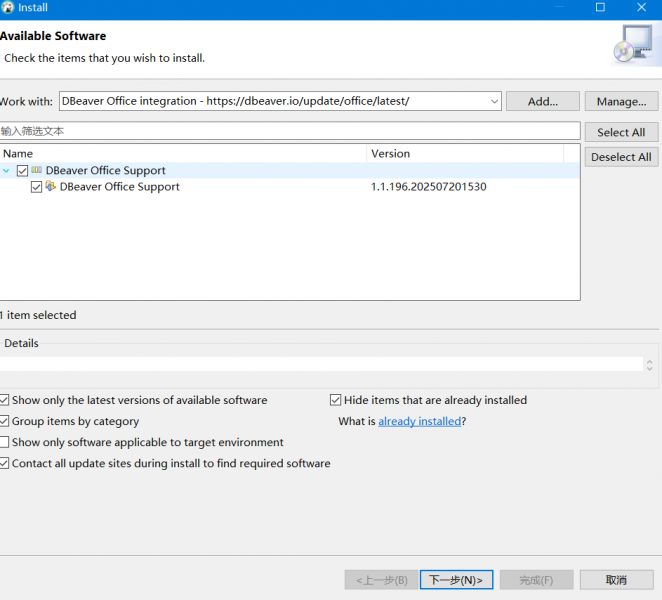Open the already installed link

(419, 422)
